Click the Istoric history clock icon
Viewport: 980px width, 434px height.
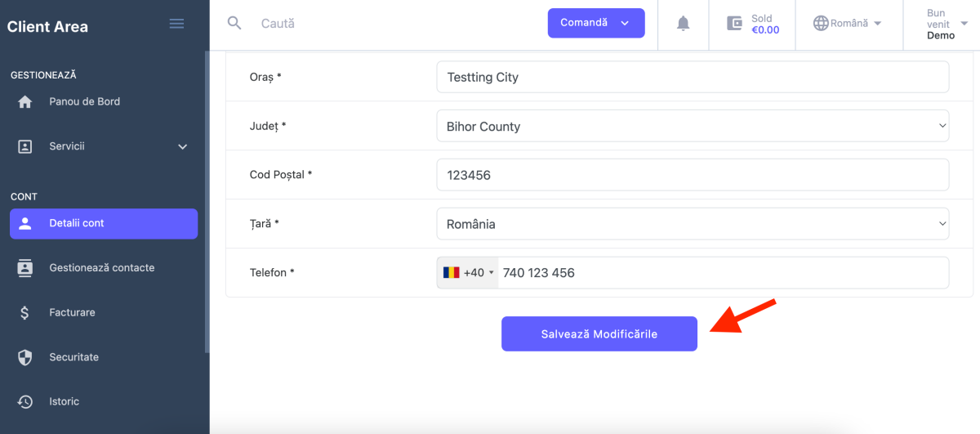(x=25, y=402)
